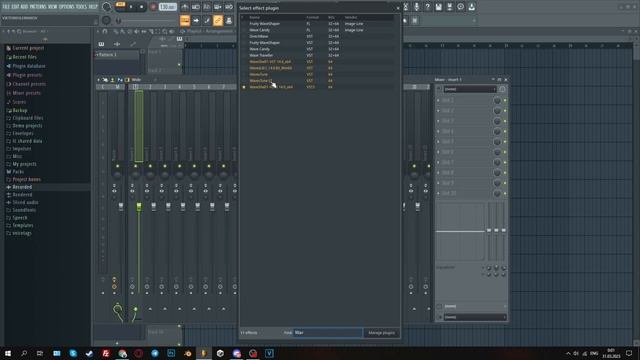Open Steam from the taskbar
This screenshot has height=360, width=640.
tap(89, 353)
